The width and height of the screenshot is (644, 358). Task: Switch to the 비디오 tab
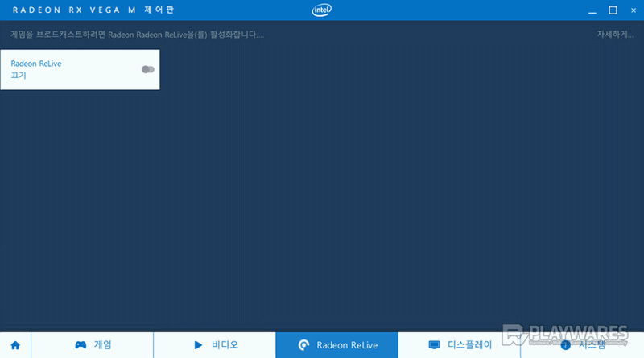225,345
